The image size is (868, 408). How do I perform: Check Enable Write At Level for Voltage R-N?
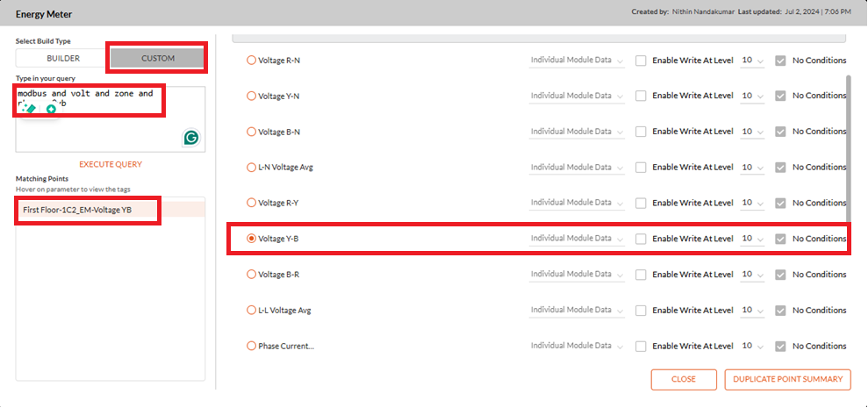(641, 61)
